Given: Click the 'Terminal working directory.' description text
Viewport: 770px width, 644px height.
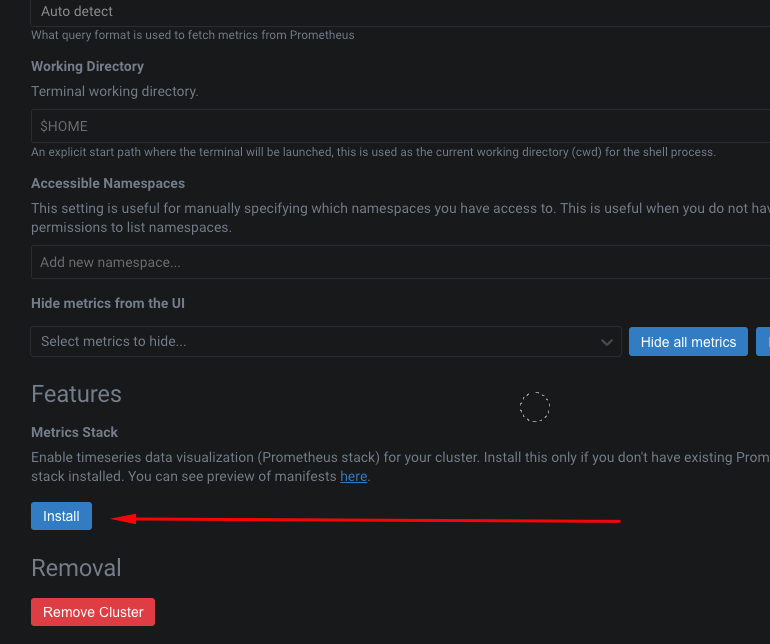Looking at the screenshot, I should point(115,91).
